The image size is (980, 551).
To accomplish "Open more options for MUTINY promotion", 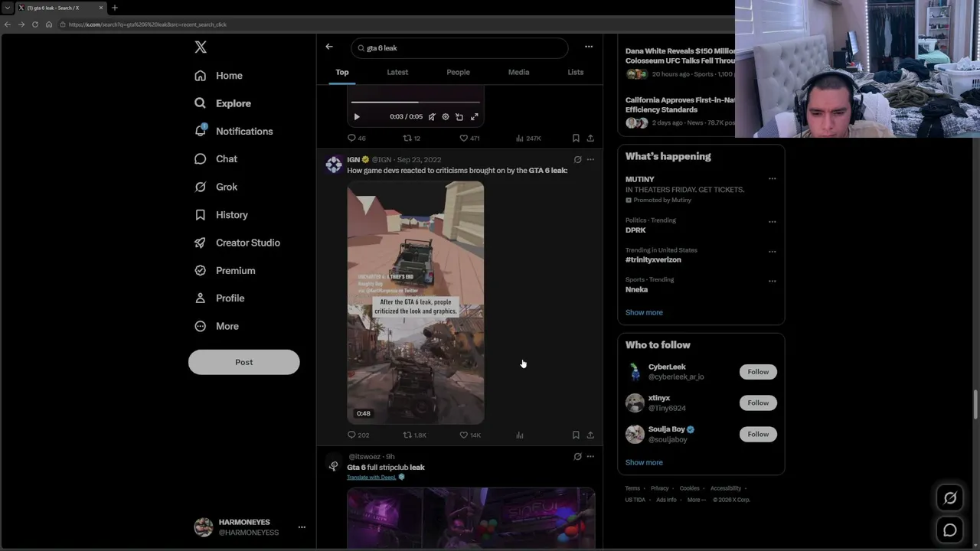I will pos(772,179).
